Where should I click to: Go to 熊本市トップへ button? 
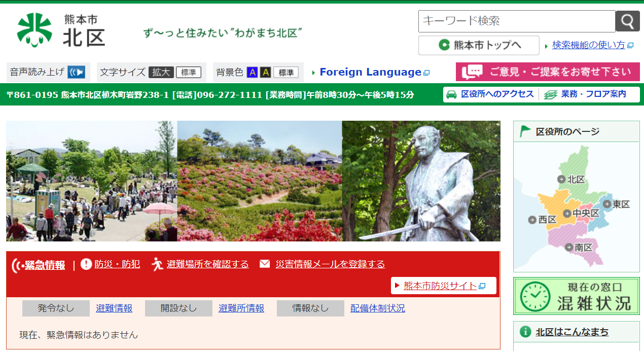[x=479, y=45]
